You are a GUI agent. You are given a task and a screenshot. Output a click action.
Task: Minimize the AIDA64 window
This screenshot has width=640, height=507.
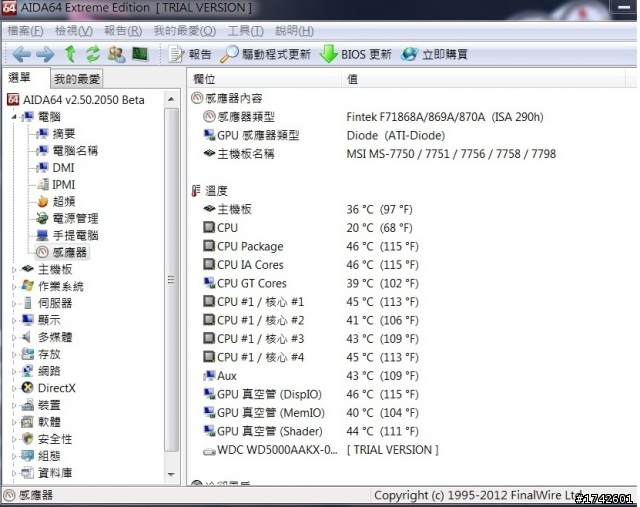[x=624, y=7]
